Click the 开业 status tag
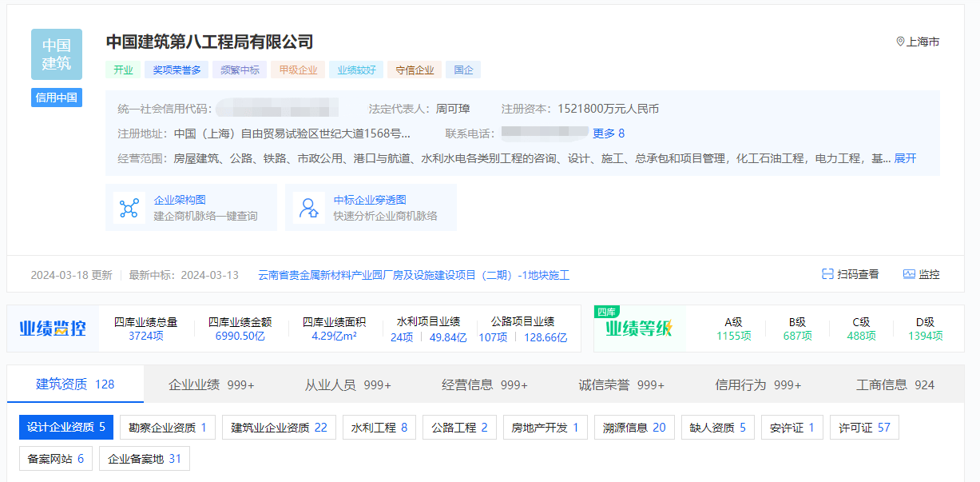Image resolution: width=980 pixels, height=482 pixels. click(x=123, y=70)
